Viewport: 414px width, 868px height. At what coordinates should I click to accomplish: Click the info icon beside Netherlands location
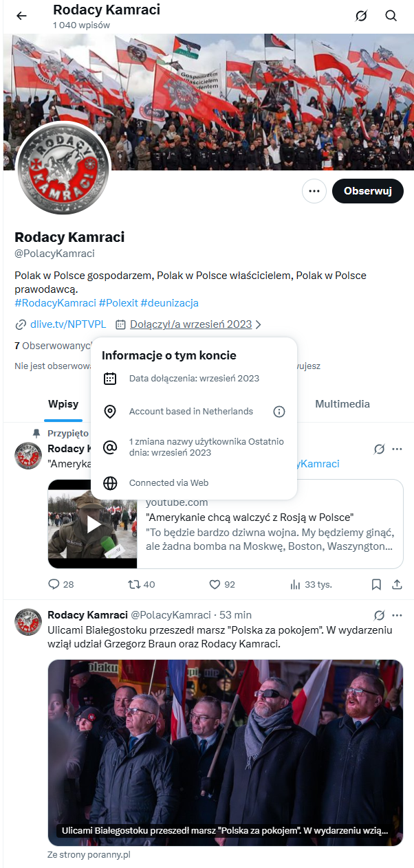tap(279, 412)
